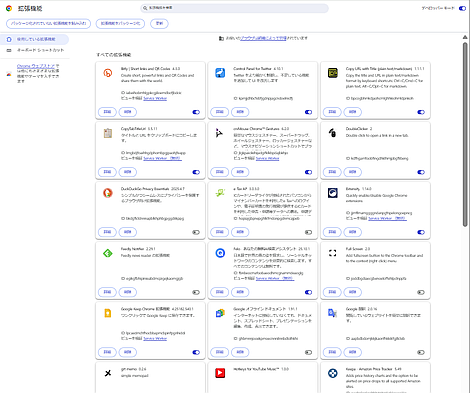
Task: Click the managed-by-organization building icon
Action: coord(221,38)
